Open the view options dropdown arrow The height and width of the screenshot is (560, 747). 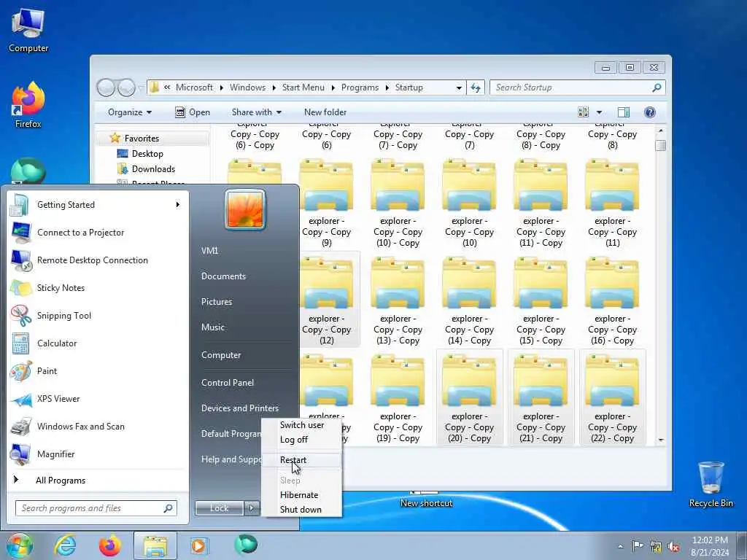(600, 112)
